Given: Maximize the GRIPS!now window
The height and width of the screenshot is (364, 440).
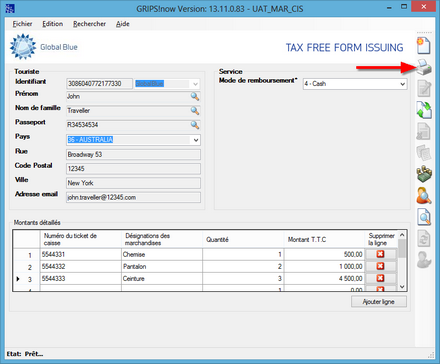Looking at the screenshot, I should [404, 7].
